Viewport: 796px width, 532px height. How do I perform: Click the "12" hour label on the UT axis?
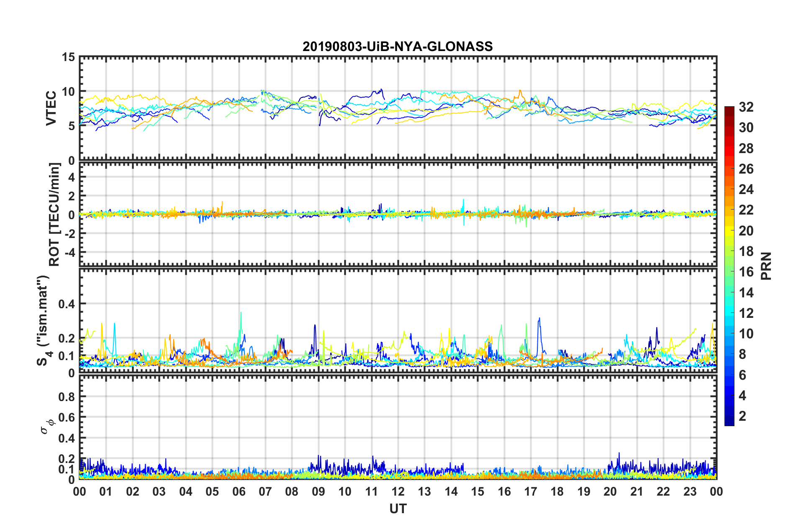click(x=398, y=491)
